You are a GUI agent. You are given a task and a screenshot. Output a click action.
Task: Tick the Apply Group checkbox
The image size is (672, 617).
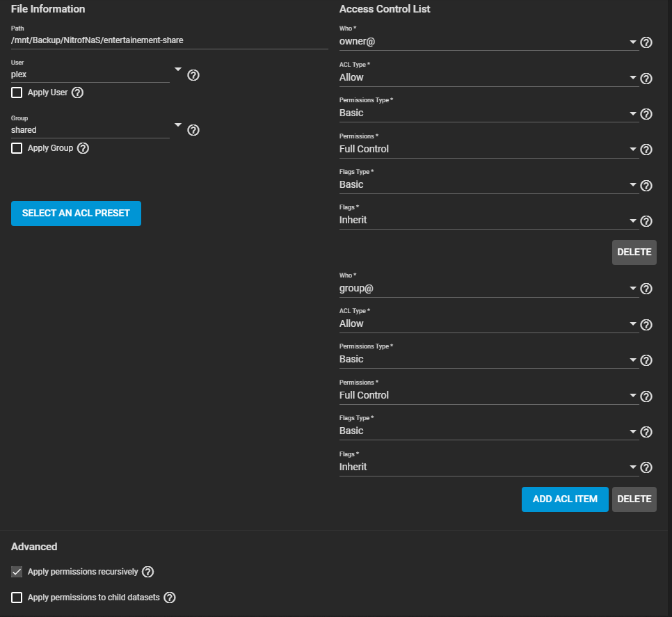pos(17,148)
